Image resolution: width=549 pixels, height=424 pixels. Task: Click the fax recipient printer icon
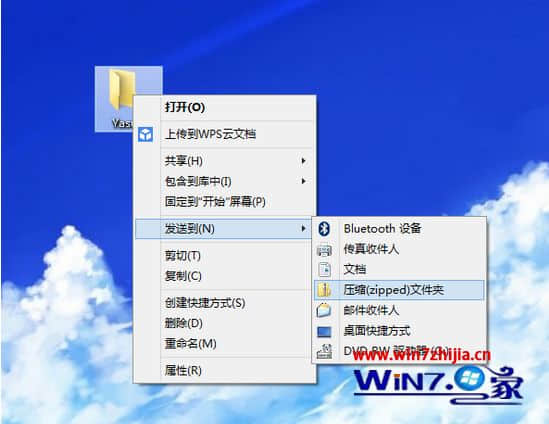coord(324,250)
